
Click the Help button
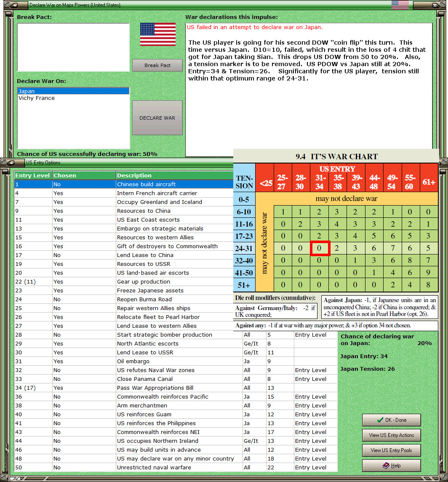click(x=392, y=466)
